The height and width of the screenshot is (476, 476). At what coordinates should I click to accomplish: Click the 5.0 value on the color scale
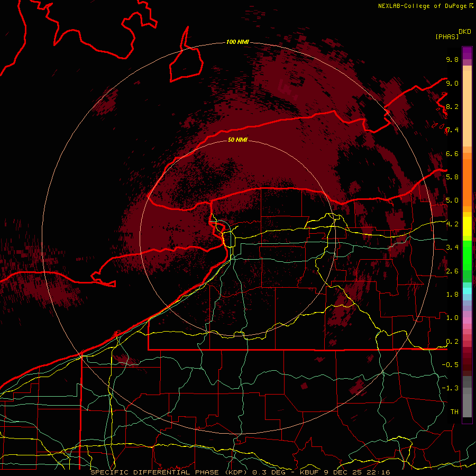[452, 200]
